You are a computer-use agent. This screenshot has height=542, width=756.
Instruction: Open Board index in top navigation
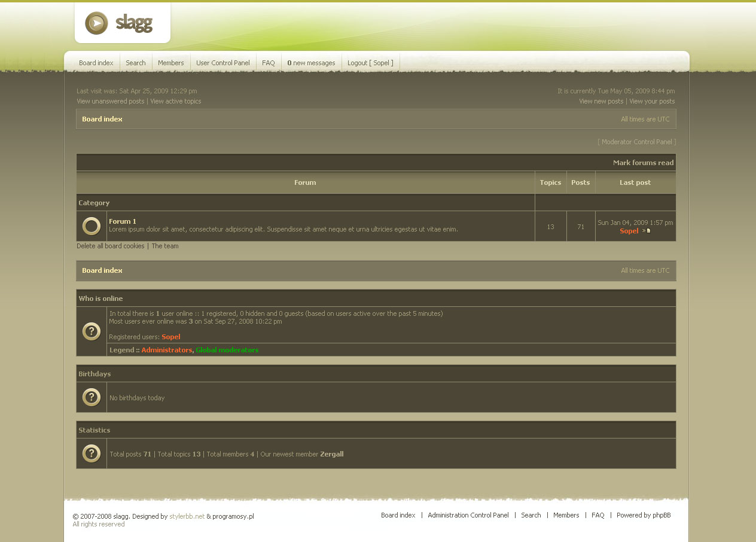96,63
